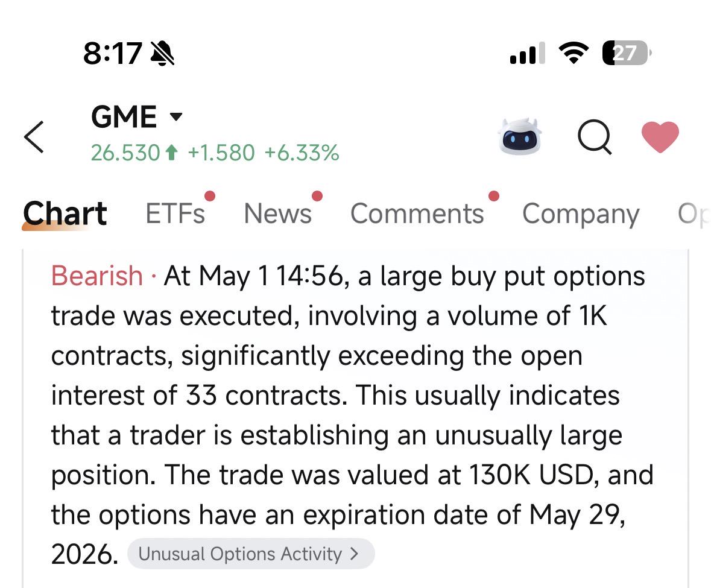
Task: Switch to the ETFs tab
Action: [175, 213]
